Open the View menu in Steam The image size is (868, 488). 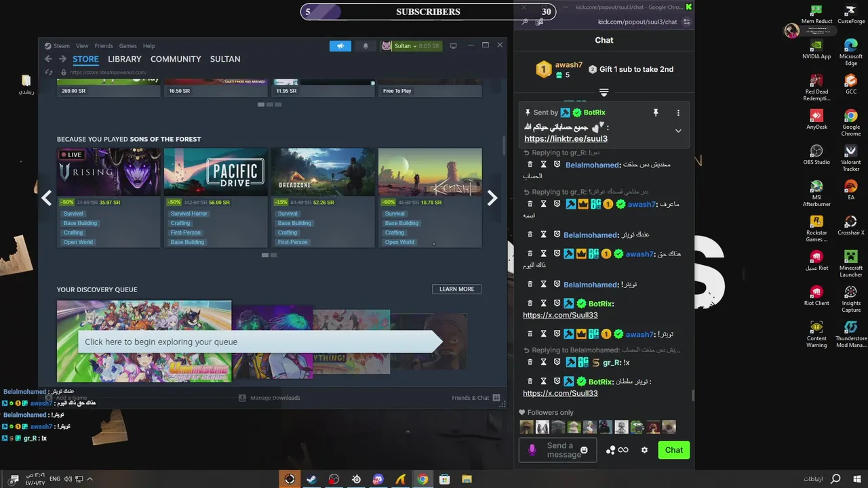82,46
